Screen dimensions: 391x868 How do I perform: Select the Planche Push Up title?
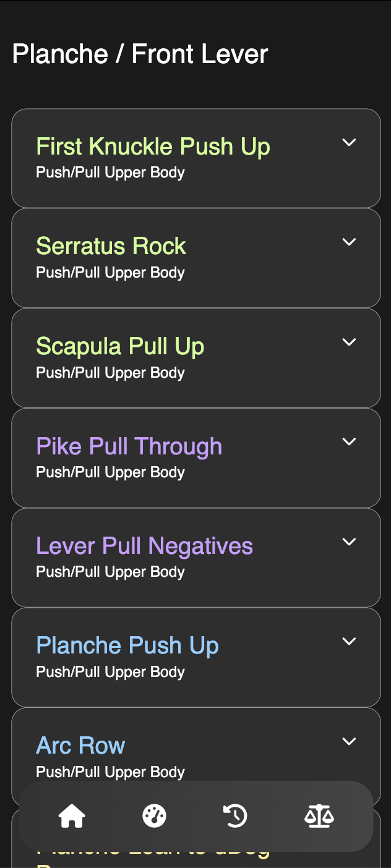(127, 646)
